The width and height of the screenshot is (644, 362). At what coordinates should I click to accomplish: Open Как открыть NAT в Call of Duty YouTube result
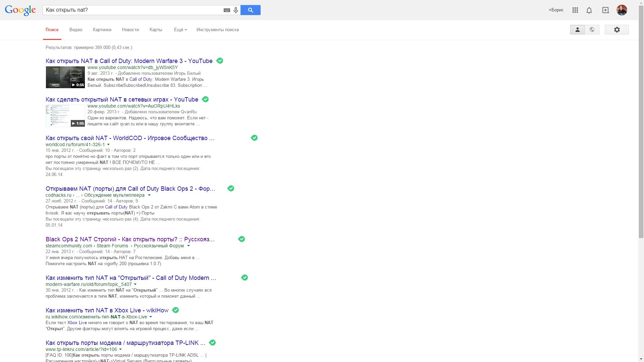click(x=129, y=61)
